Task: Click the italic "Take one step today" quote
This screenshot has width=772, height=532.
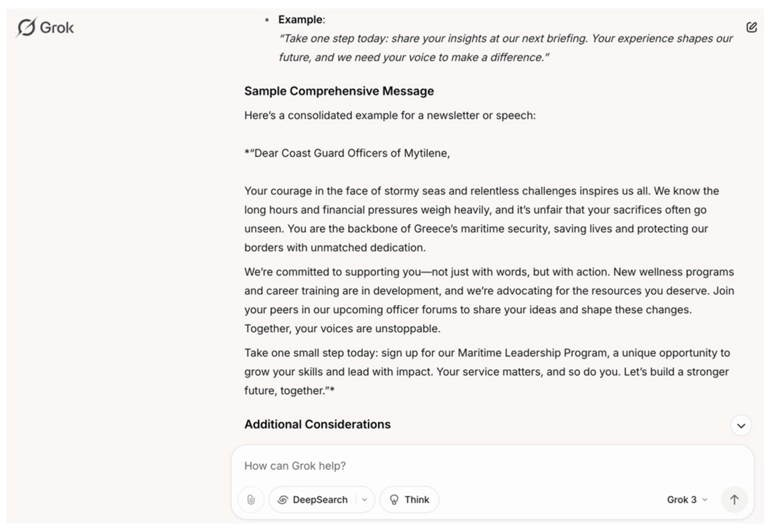Action: pos(505,48)
